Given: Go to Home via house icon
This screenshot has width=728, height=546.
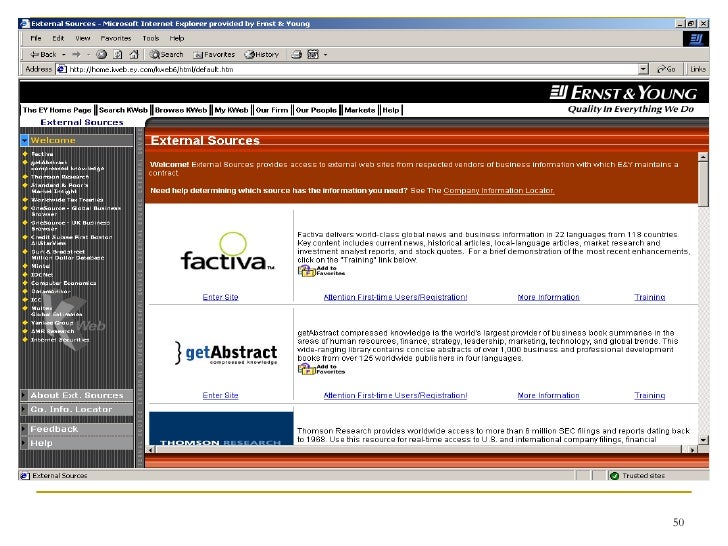Looking at the screenshot, I should 134,54.
